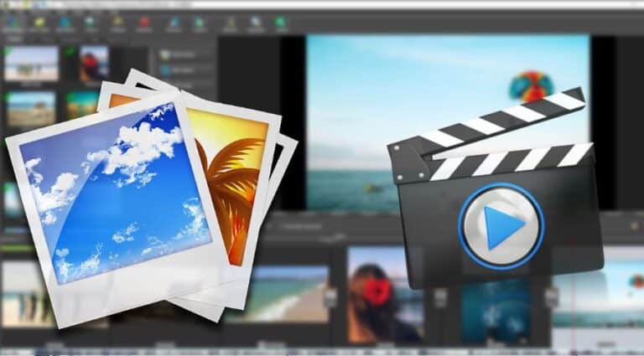Click the yellow-green toolbar icon

[39, 23]
